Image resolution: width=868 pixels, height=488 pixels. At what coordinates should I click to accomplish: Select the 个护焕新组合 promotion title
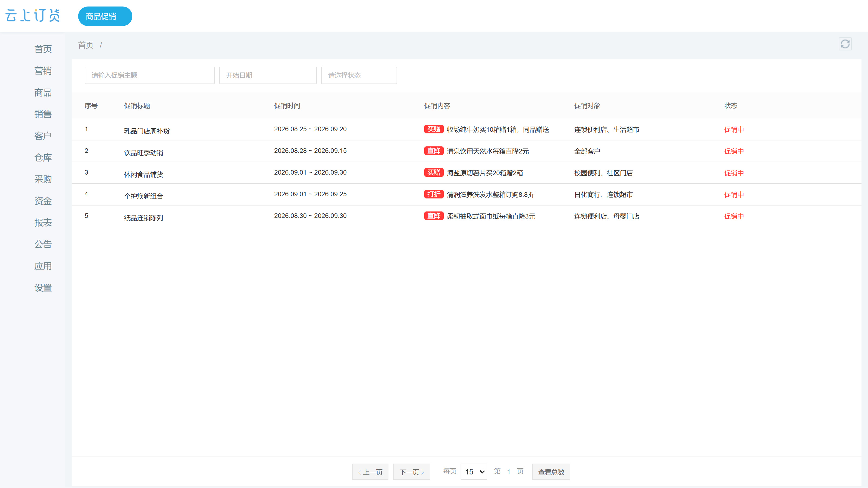(x=143, y=196)
